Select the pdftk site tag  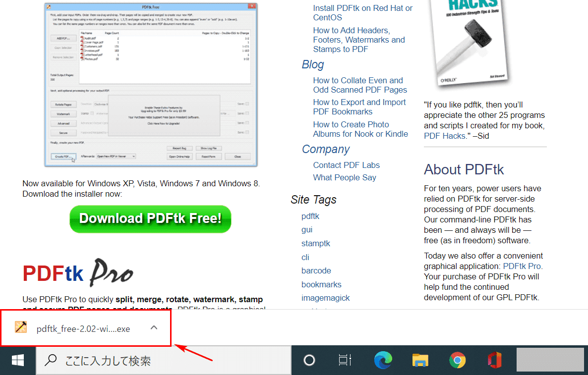[x=310, y=216]
